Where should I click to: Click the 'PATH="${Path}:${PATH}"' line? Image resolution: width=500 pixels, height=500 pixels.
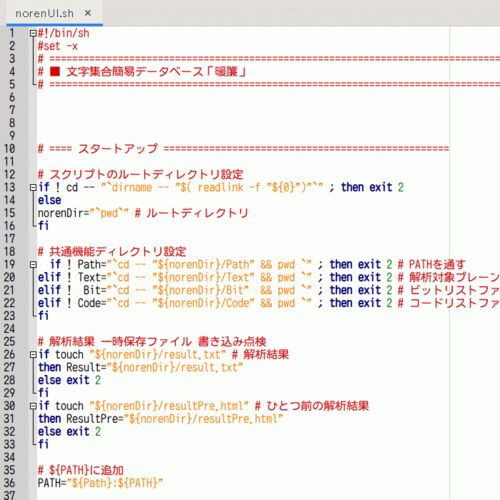coord(100,483)
